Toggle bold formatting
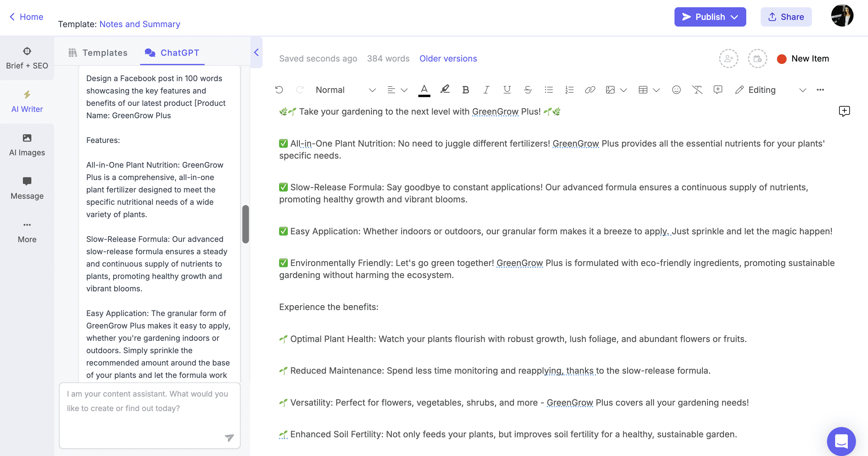Image resolution: width=868 pixels, height=456 pixels. pyautogui.click(x=466, y=90)
